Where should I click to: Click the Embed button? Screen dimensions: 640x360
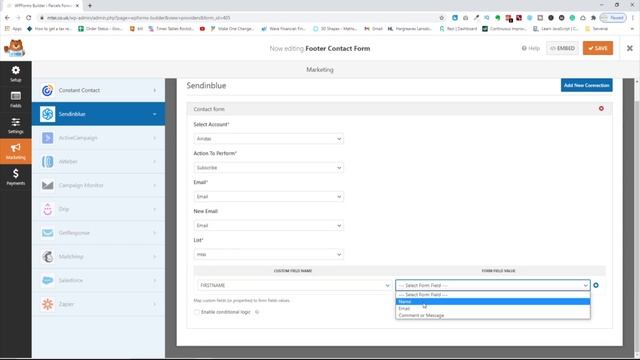562,48
